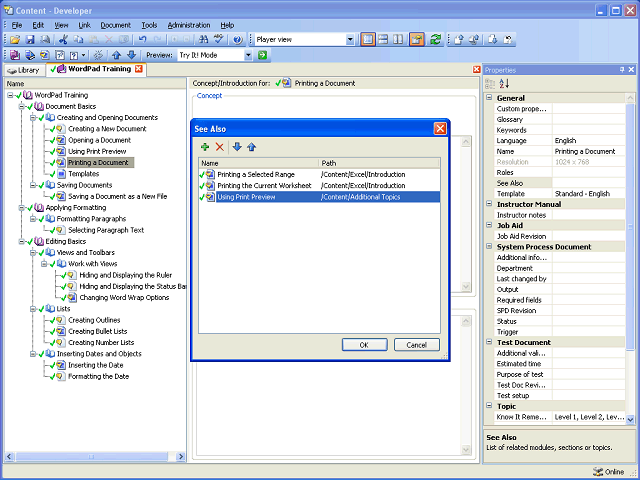Click the outline scrollbar right arrow

(x=181, y=457)
